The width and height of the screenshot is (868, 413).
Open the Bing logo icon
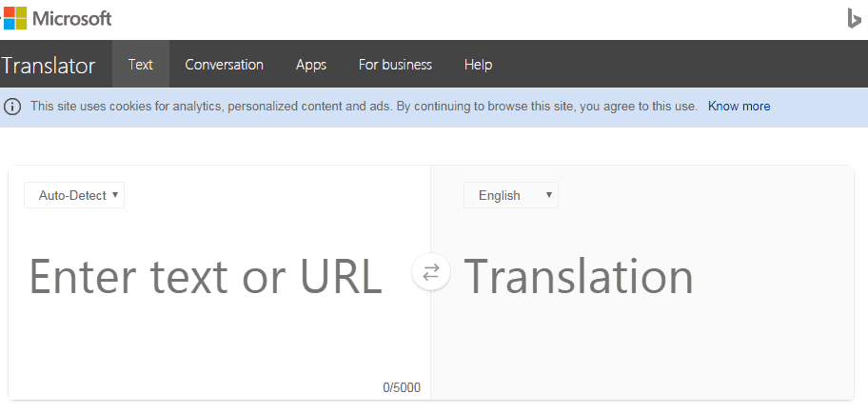coord(854,18)
